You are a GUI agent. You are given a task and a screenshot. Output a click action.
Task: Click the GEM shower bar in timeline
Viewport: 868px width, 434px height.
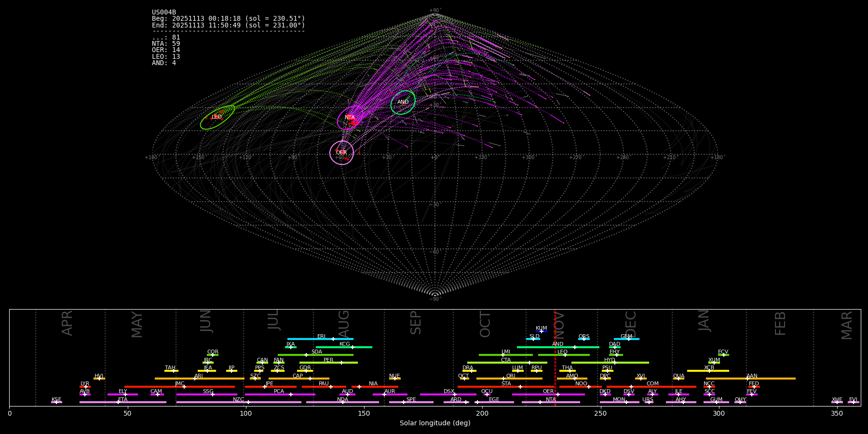pyautogui.click(x=626, y=339)
